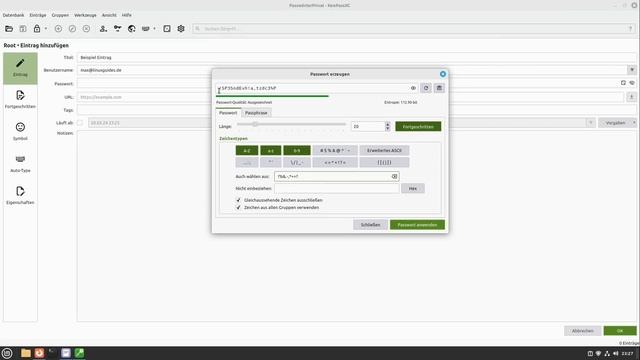Save database using the floppy toolbar icon
Screen dimensions: 640x360
click(23, 29)
